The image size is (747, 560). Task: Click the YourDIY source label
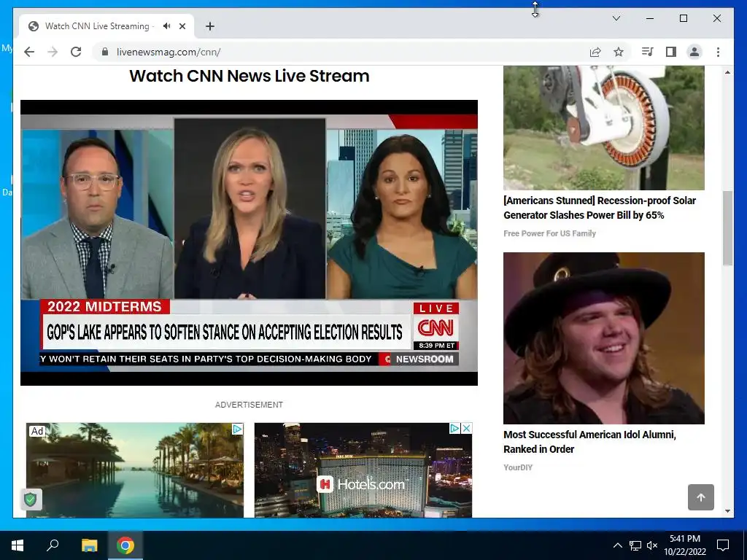coord(518,467)
